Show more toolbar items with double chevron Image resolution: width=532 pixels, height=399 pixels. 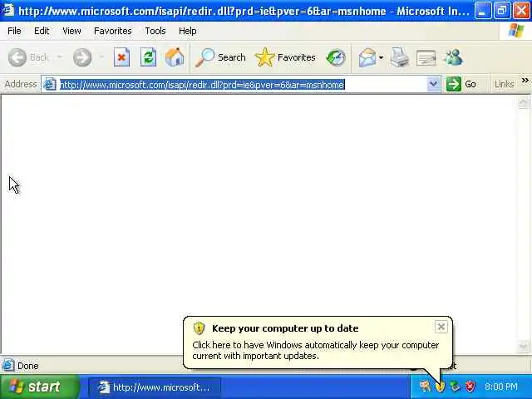tap(525, 81)
